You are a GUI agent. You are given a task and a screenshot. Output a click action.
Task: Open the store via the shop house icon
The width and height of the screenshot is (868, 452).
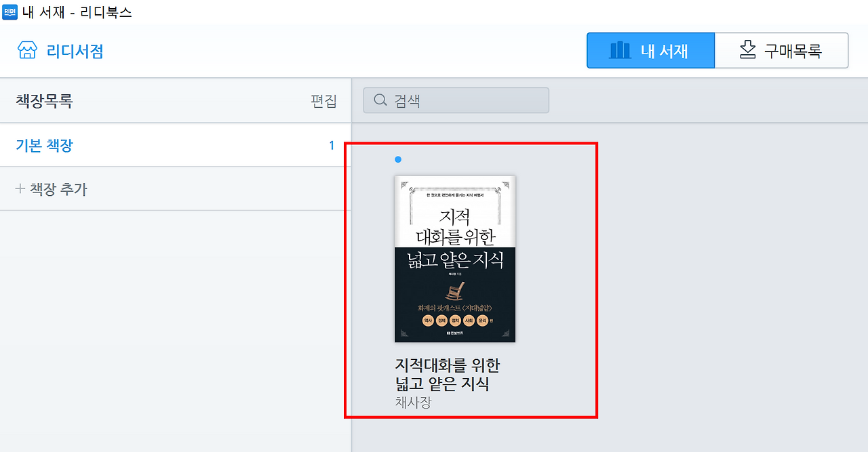tap(27, 51)
